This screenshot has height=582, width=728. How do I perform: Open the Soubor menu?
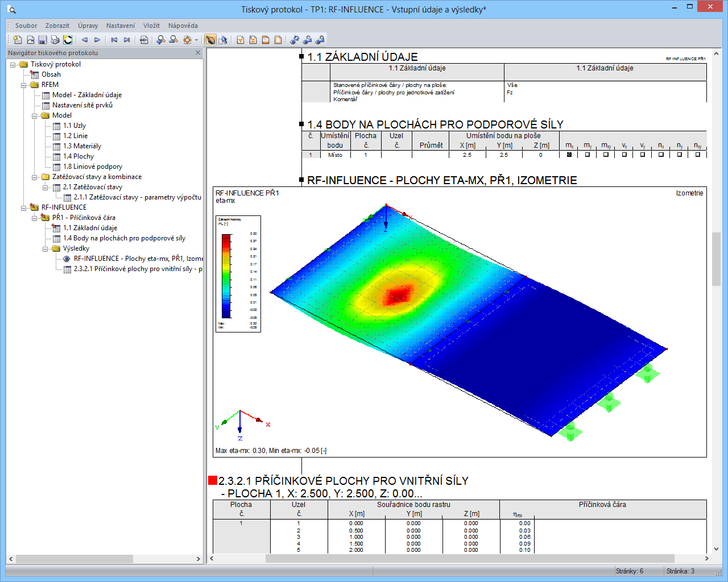26,26
